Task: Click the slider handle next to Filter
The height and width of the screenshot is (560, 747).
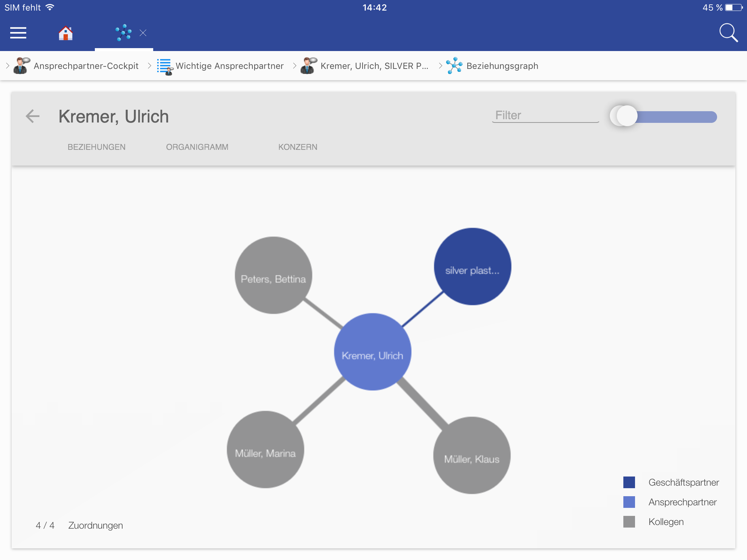Action: click(626, 116)
